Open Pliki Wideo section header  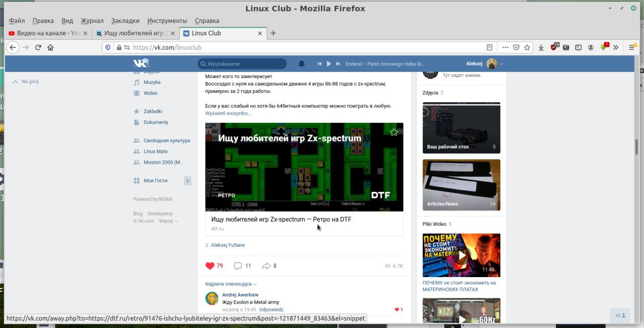435,224
